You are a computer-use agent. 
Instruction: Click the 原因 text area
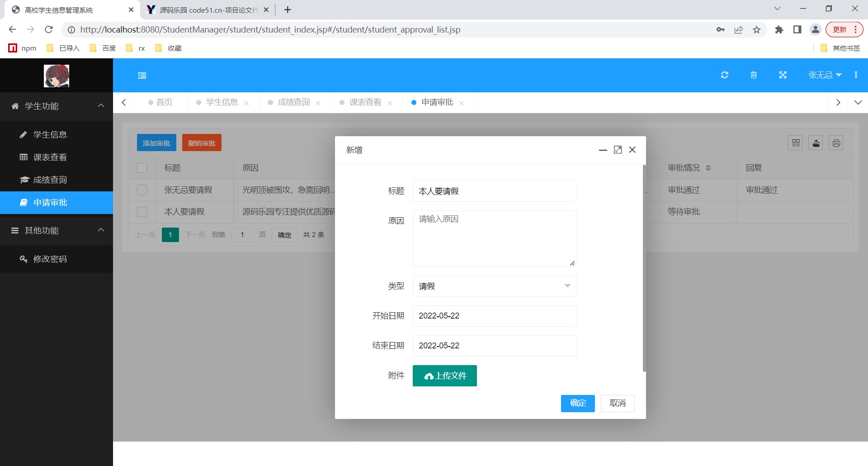(494, 238)
